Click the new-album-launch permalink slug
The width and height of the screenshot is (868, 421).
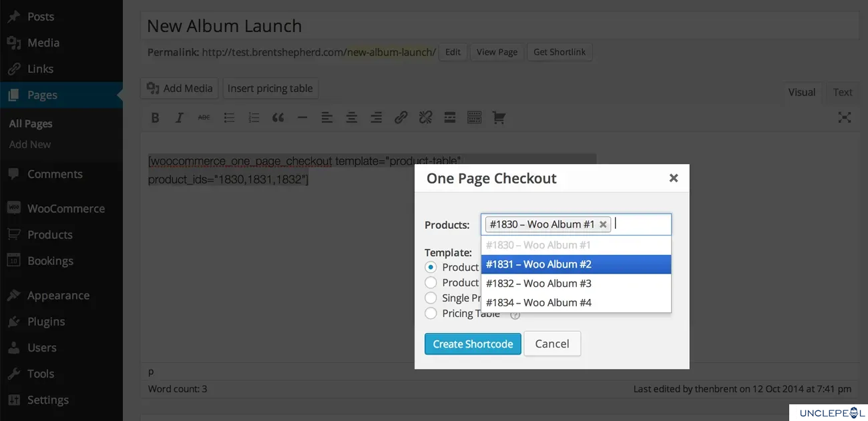(x=391, y=52)
